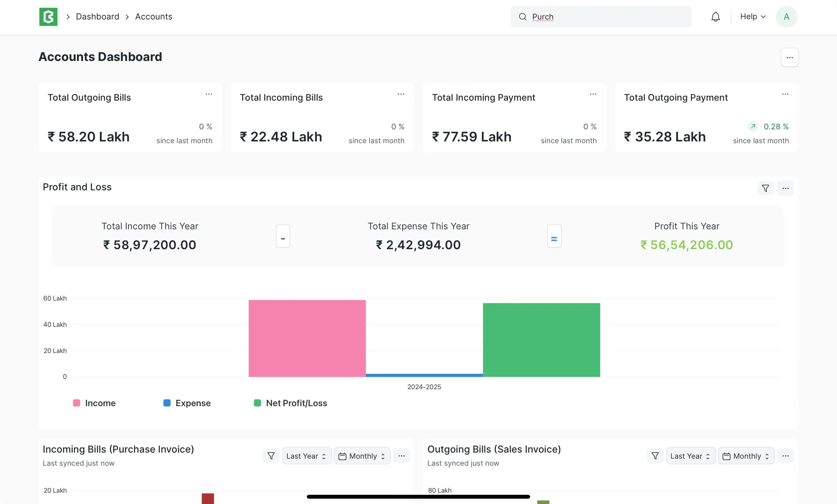837x504 pixels.
Task: Open Profit and Loss more options menu
Action: tap(785, 188)
